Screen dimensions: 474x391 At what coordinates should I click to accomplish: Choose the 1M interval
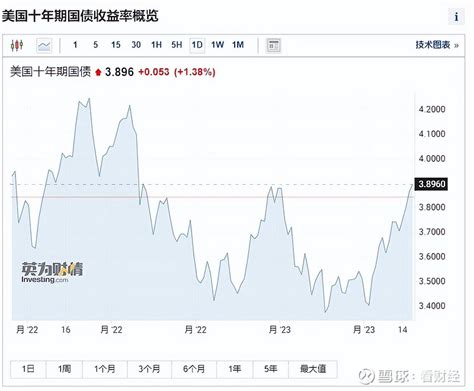(x=238, y=45)
